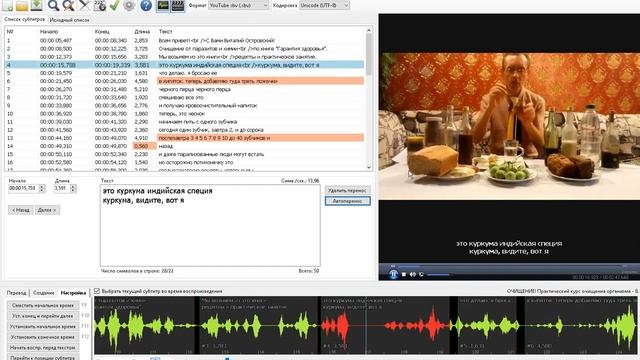Go to previous subtitle with Назад
This screenshot has height=360, width=640.
tap(20, 210)
